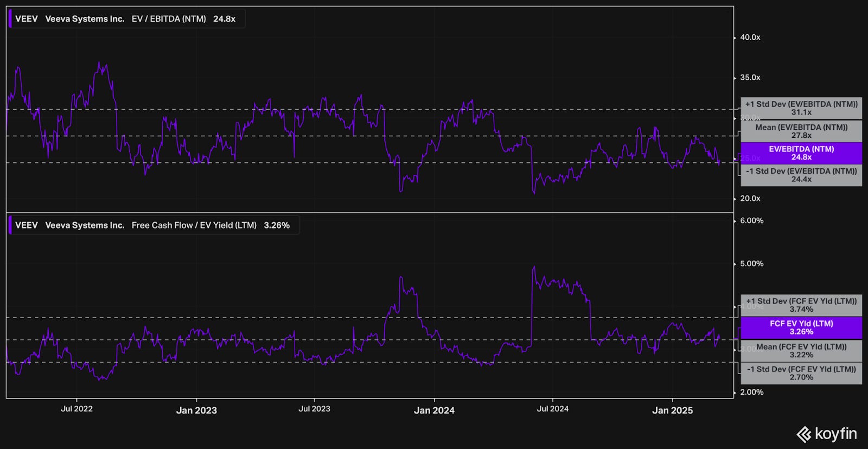Click the -1 Std Dev (EV/EBITDA (NTM)) 24.4x label

(801, 175)
